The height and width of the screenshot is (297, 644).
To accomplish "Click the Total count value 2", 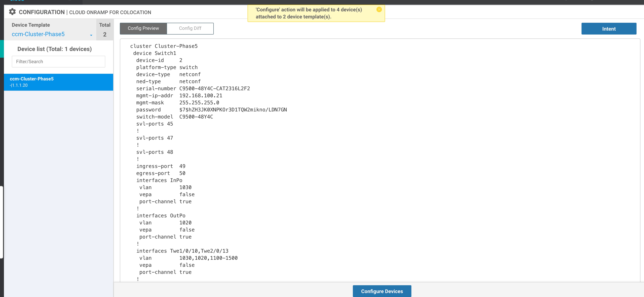I will pyautogui.click(x=105, y=35).
